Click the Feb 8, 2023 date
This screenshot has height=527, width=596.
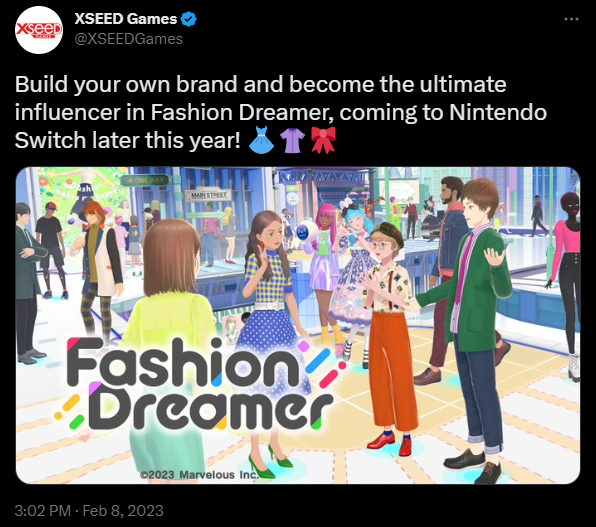coord(123,510)
